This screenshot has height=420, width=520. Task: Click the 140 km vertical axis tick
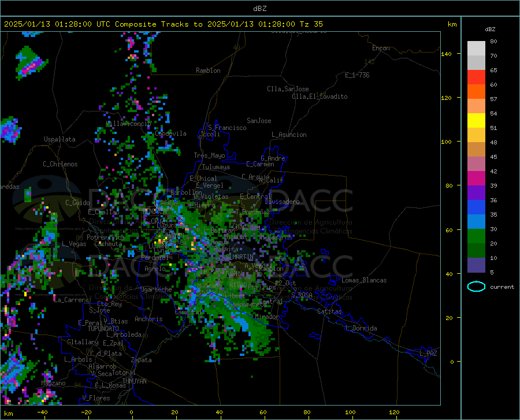point(446,54)
